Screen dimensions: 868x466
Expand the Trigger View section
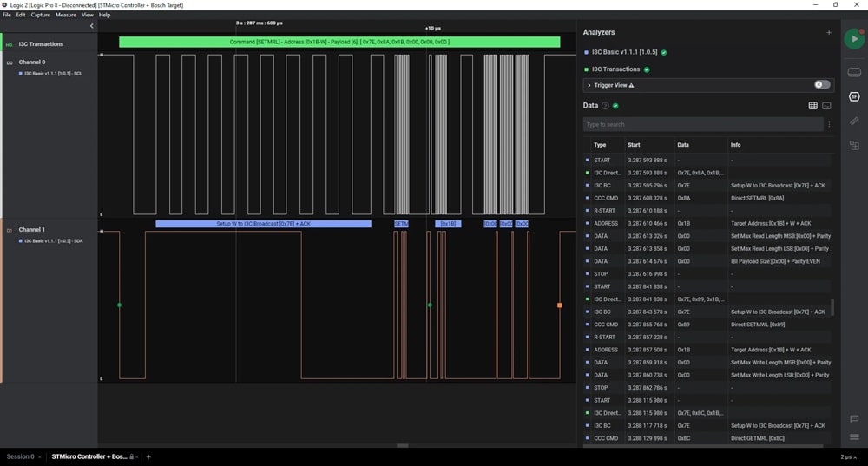click(589, 85)
